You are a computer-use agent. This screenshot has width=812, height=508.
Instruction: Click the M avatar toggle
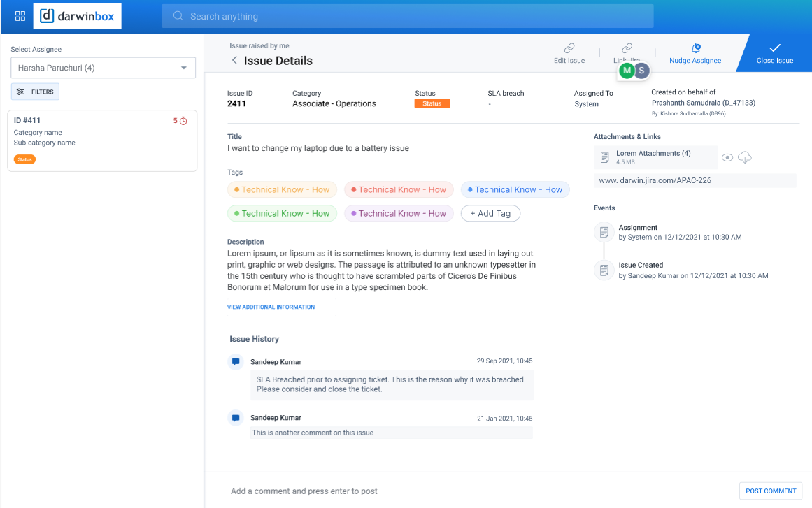(627, 71)
